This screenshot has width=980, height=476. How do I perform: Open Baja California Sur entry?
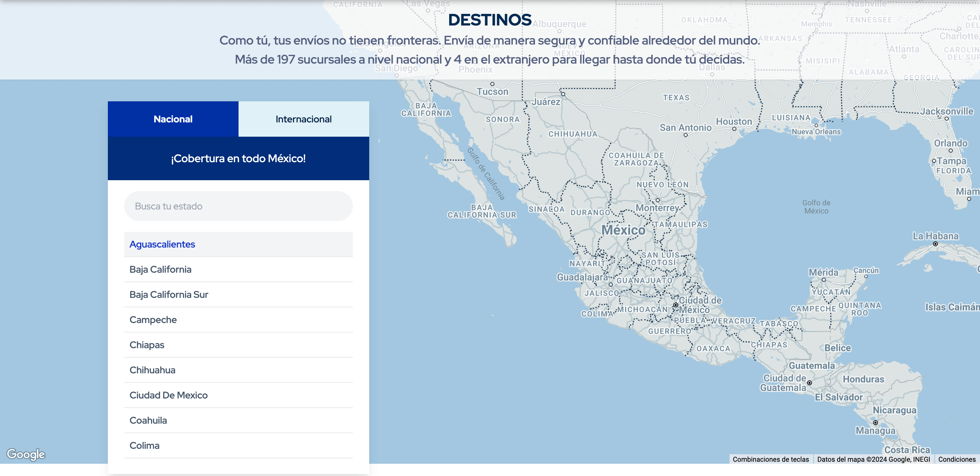[168, 294]
